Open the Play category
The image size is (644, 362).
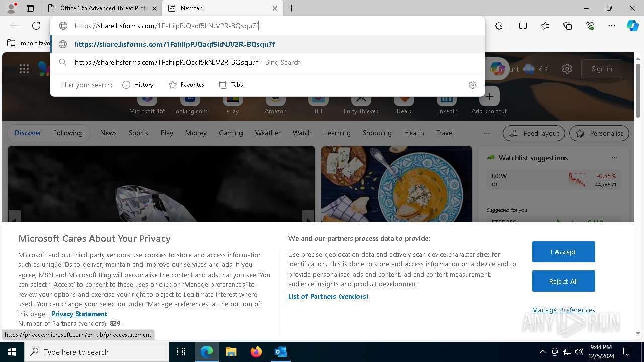click(x=167, y=133)
